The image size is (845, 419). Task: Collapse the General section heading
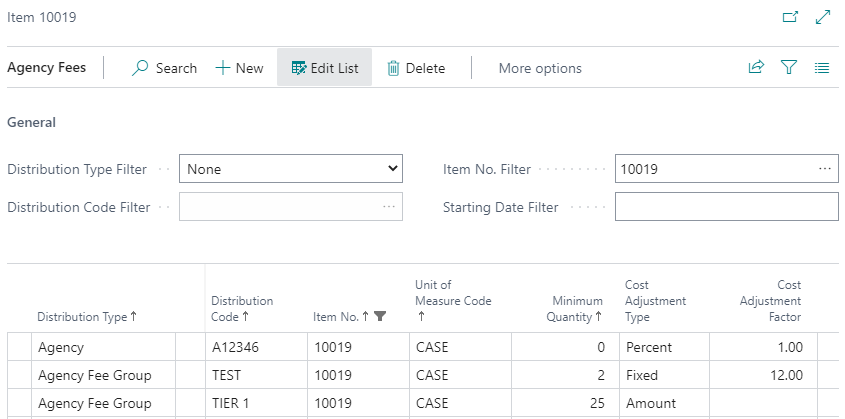[31, 122]
